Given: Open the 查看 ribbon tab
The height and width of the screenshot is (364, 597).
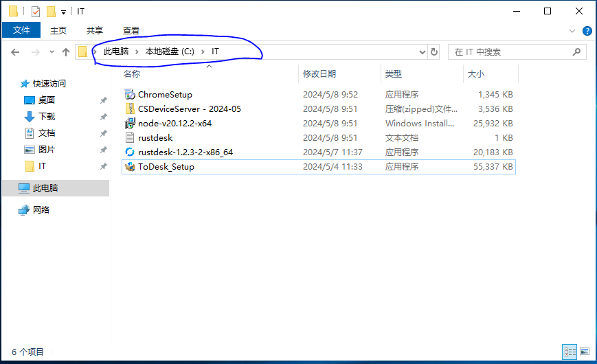Looking at the screenshot, I should pos(131,30).
